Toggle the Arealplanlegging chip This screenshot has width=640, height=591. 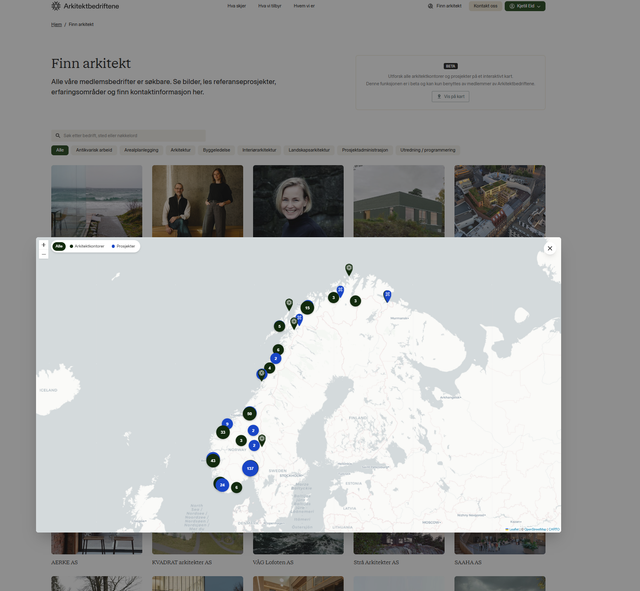(x=141, y=150)
